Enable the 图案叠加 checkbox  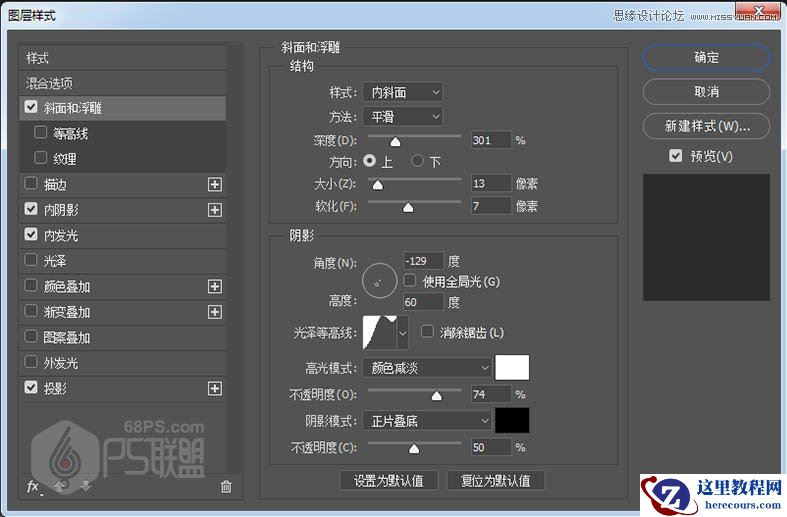[31, 336]
